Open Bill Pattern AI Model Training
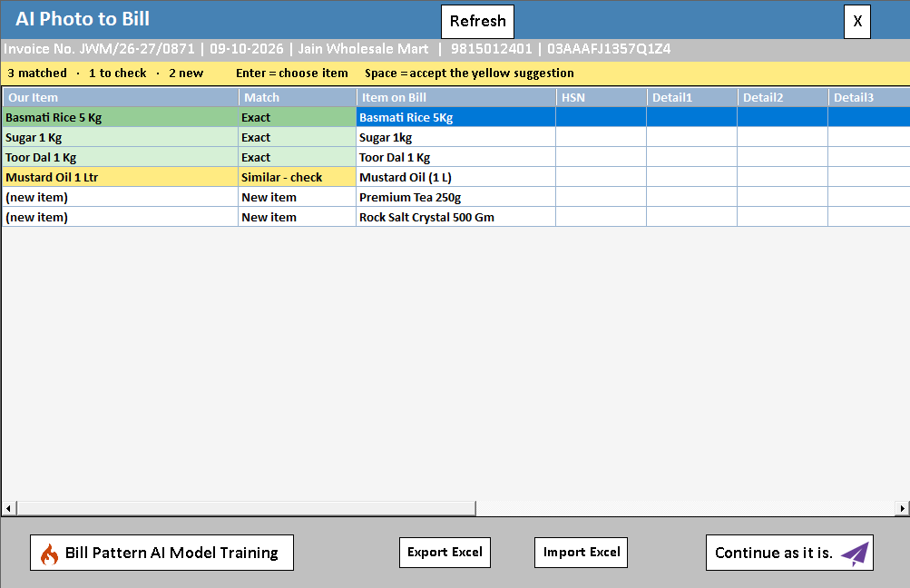This screenshot has width=910, height=588. [x=161, y=553]
